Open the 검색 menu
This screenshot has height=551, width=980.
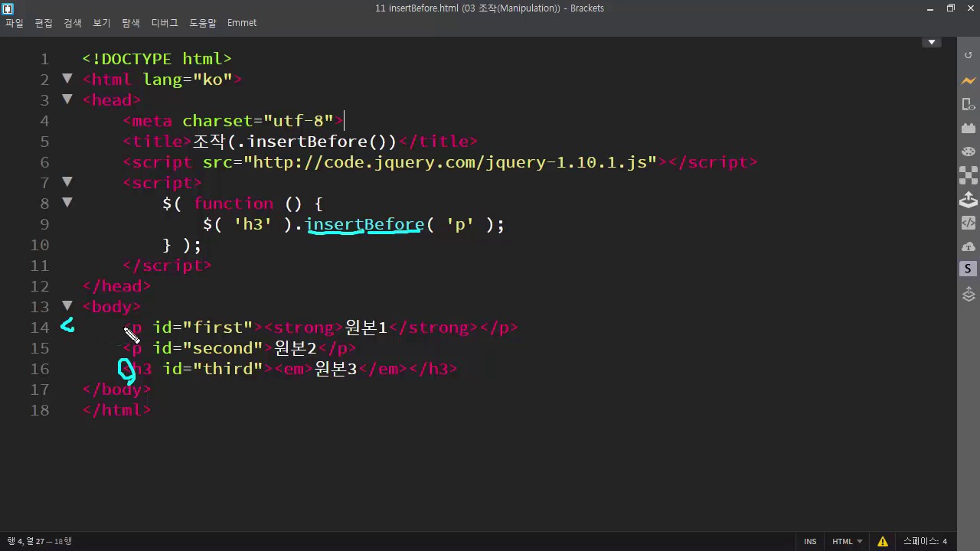coord(73,23)
